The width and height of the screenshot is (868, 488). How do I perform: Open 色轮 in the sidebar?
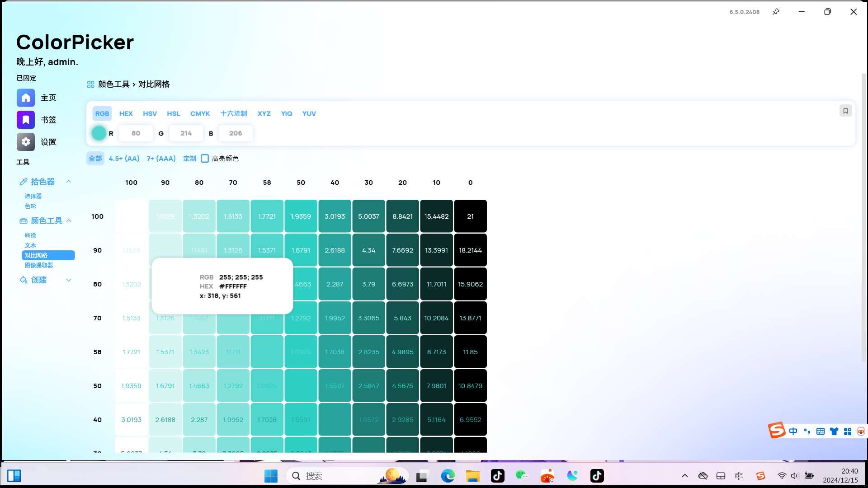[30, 206]
